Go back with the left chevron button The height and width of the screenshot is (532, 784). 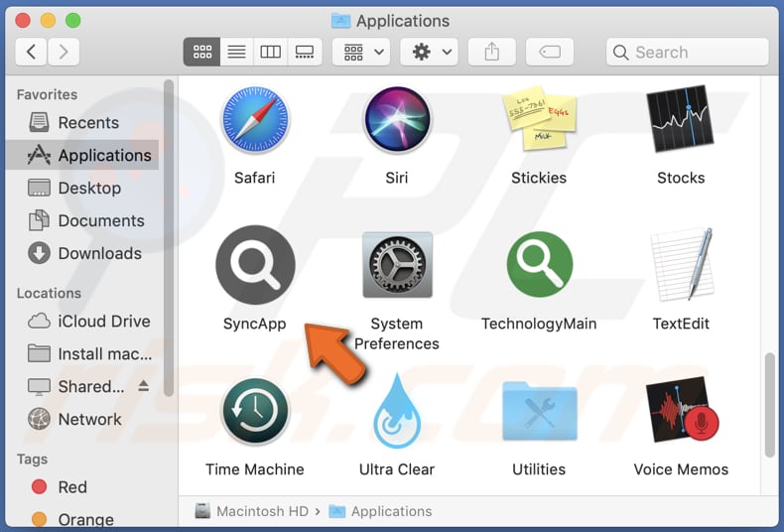31,52
